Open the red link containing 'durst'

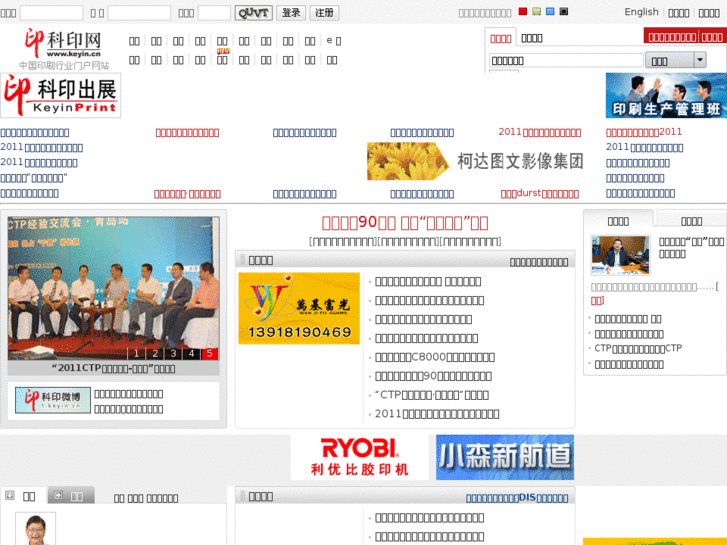click(540, 193)
